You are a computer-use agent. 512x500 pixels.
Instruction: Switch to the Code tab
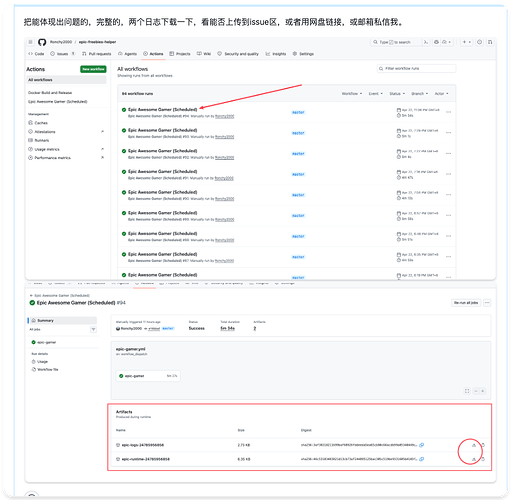[36, 54]
